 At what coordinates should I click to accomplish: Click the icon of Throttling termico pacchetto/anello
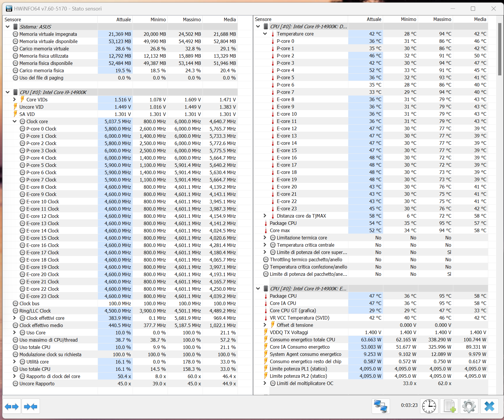point(266,260)
